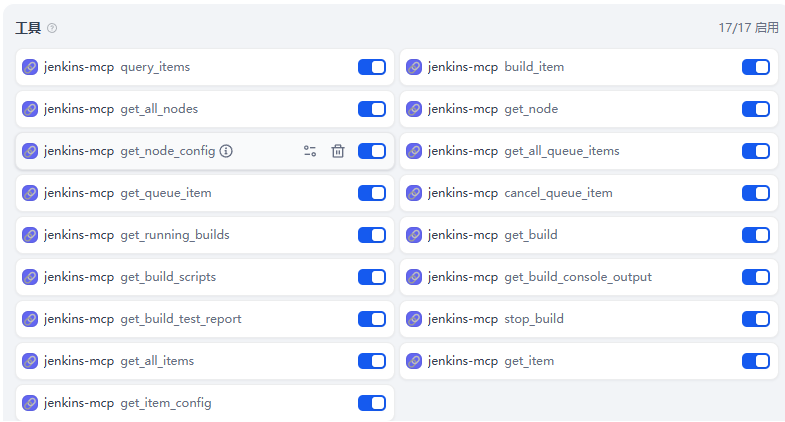Click stop_build tool label

point(534,319)
